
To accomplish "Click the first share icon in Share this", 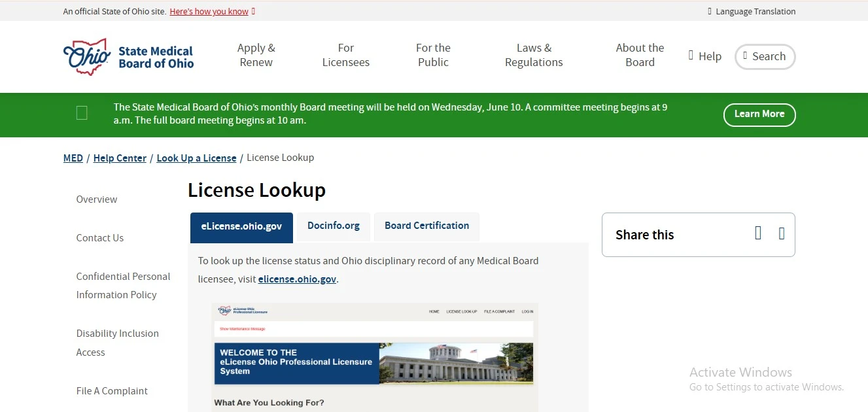I will pos(758,233).
